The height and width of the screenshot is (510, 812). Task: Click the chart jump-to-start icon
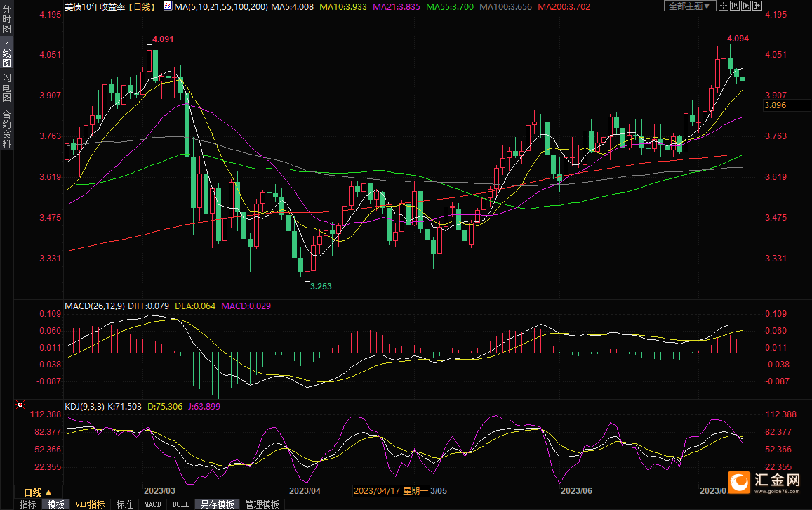[x=735, y=6]
